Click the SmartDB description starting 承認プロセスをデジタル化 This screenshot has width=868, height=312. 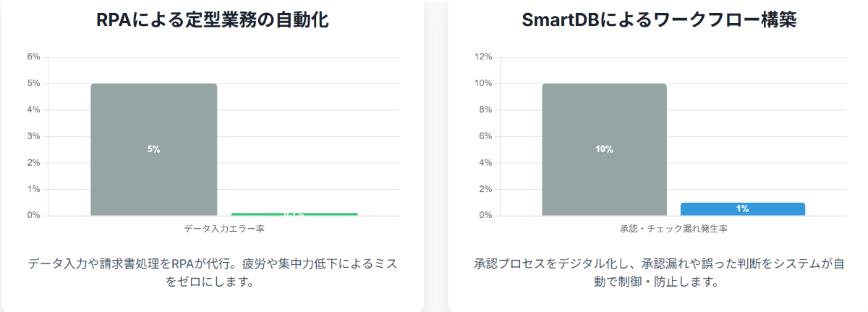click(x=659, y=272)
